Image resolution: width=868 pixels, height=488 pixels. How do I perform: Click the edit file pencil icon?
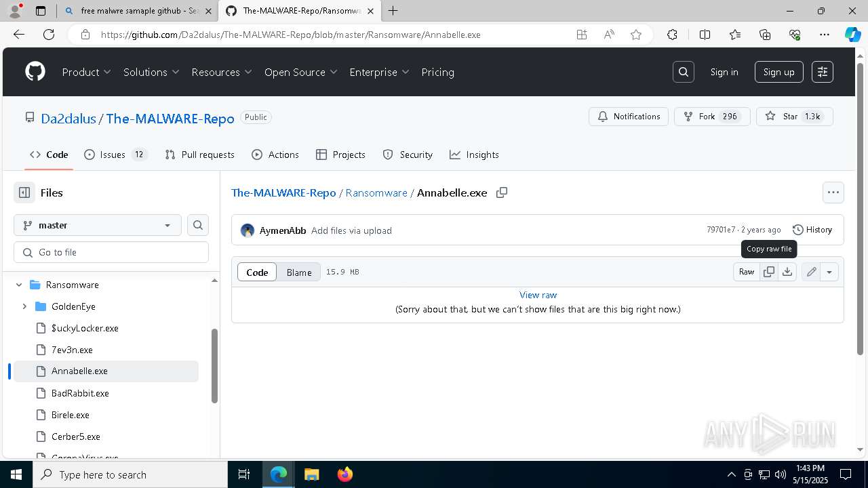[811, 272]
